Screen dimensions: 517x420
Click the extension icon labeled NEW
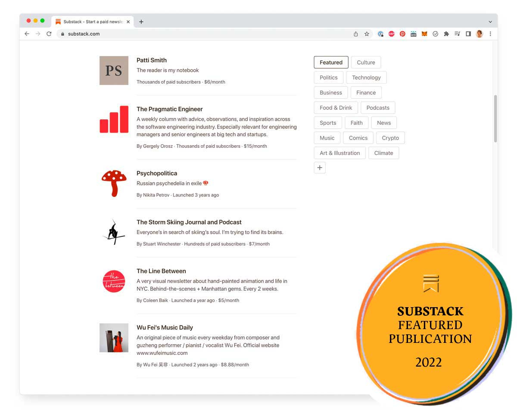coord(414,34)
